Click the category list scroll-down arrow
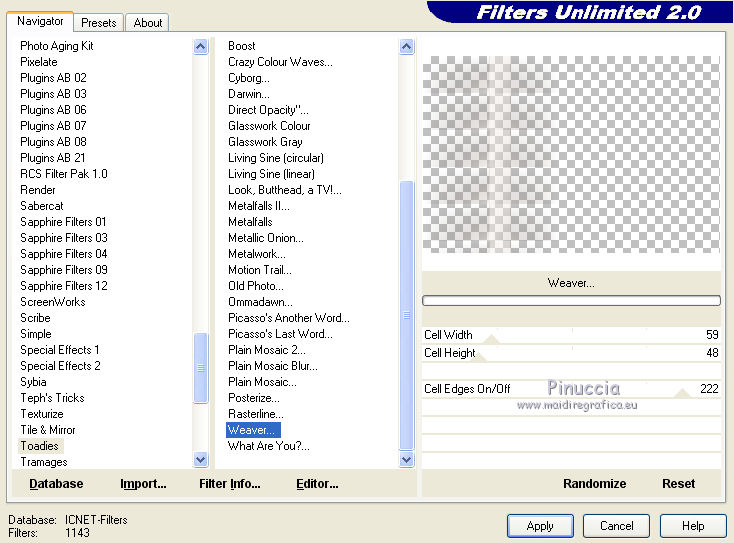The width and height of the screenshot is (734, 543). pos(200,460)
